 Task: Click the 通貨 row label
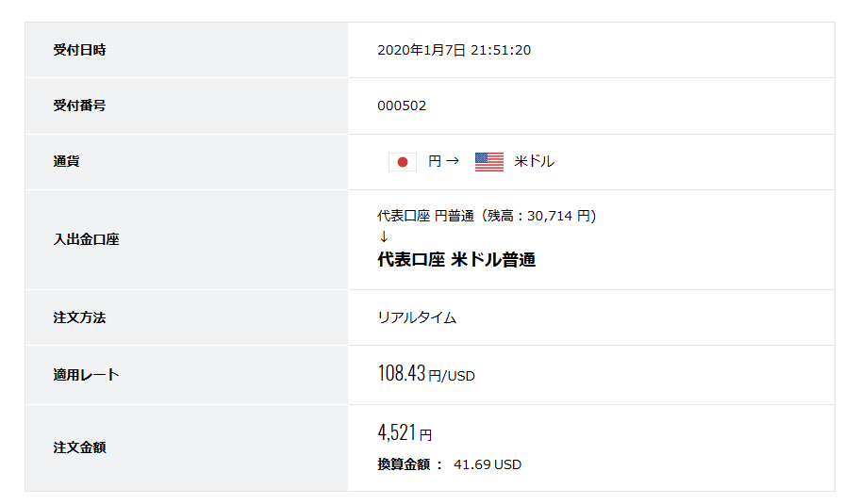(66, 162)
